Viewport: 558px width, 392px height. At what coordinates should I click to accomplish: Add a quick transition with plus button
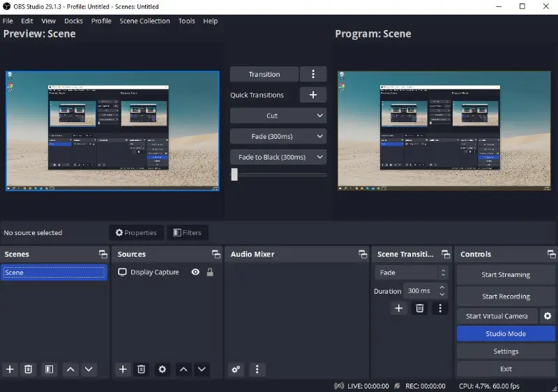click(313, 95)
